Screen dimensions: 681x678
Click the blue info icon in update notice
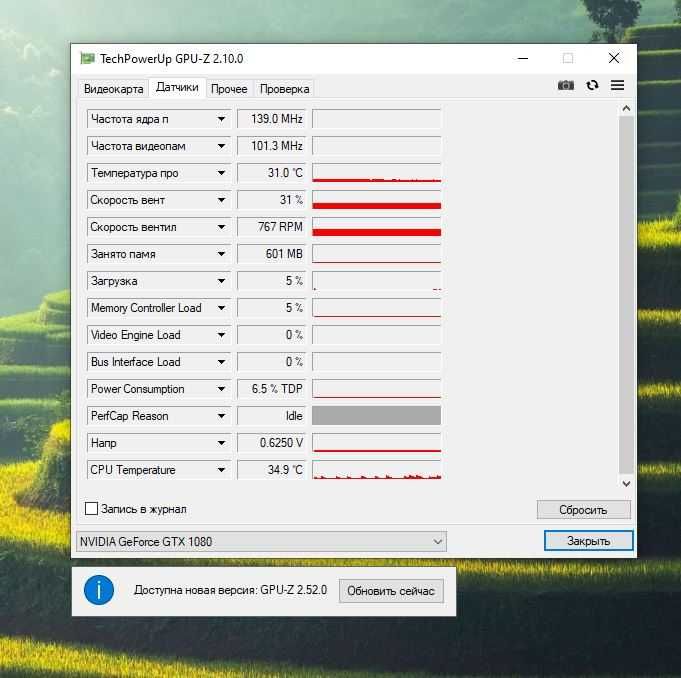coord(99,590)
